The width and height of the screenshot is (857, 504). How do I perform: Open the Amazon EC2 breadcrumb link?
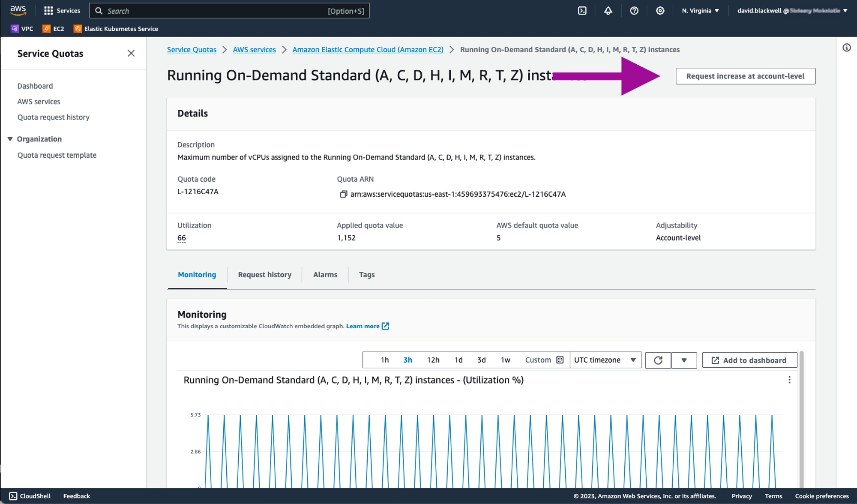(368, 50)
